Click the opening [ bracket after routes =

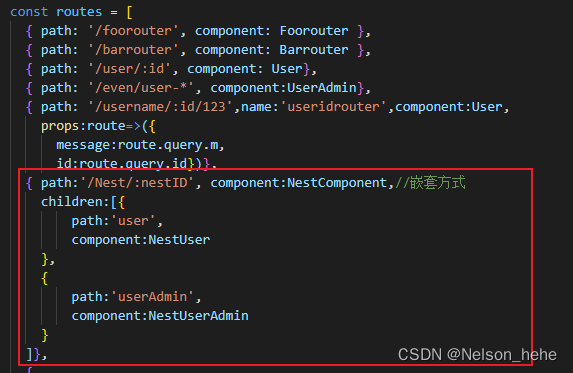point(129,12)
